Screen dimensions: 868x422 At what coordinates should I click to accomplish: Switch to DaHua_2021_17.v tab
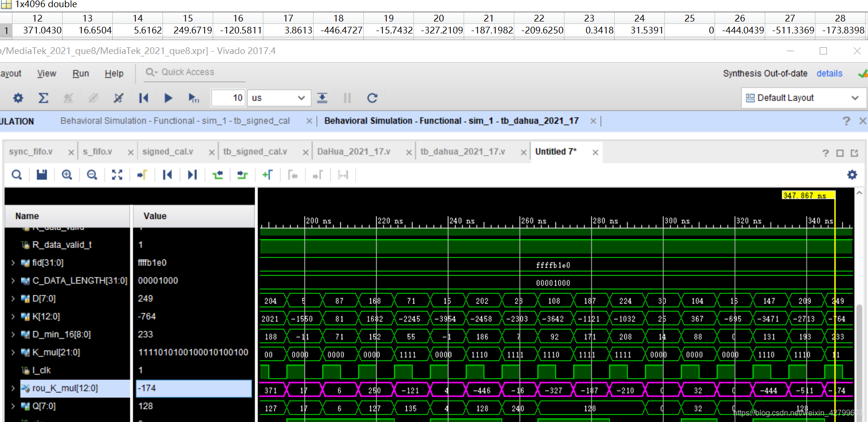(x=354, y=151)
